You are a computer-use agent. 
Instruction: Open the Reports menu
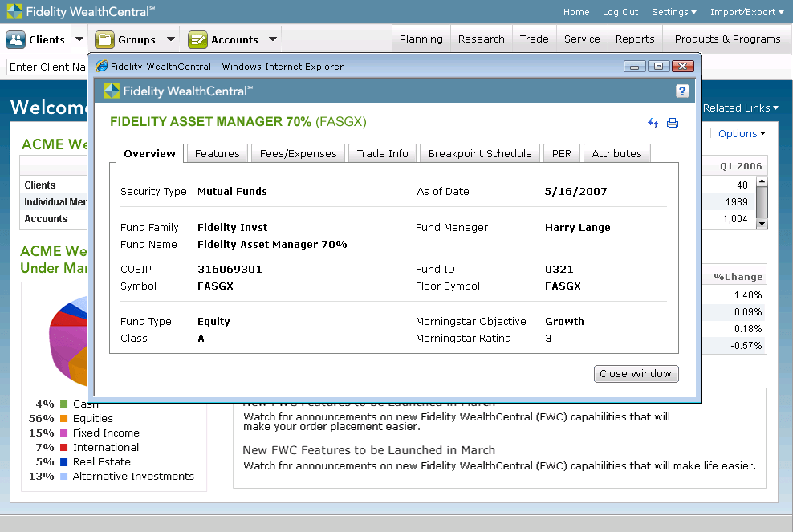[635, 39]
